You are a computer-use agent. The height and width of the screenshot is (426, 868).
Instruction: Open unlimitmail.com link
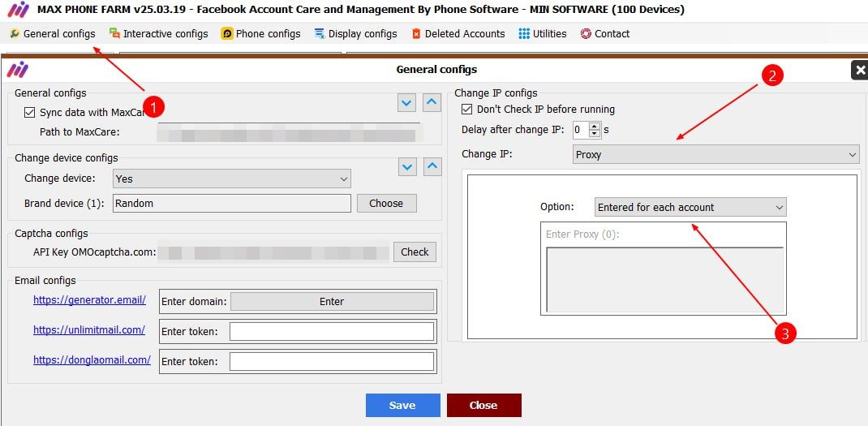[89, 329]
